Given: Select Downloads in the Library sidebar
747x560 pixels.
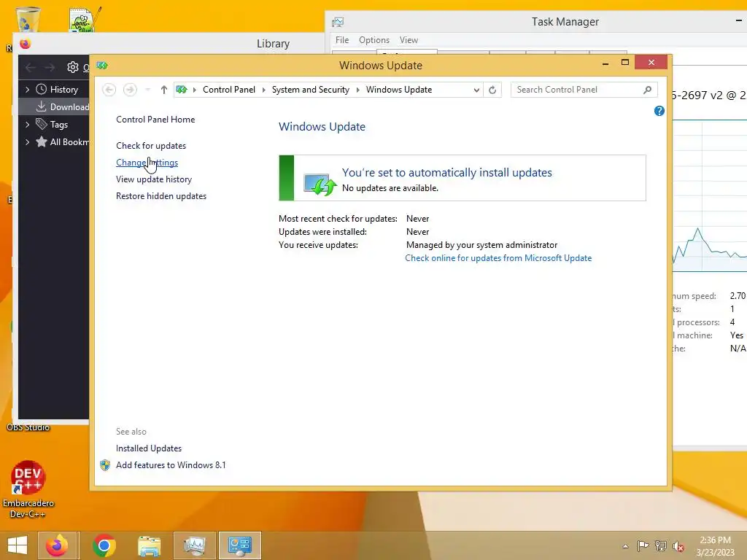Looking at the screenshot, I should 54,106.
